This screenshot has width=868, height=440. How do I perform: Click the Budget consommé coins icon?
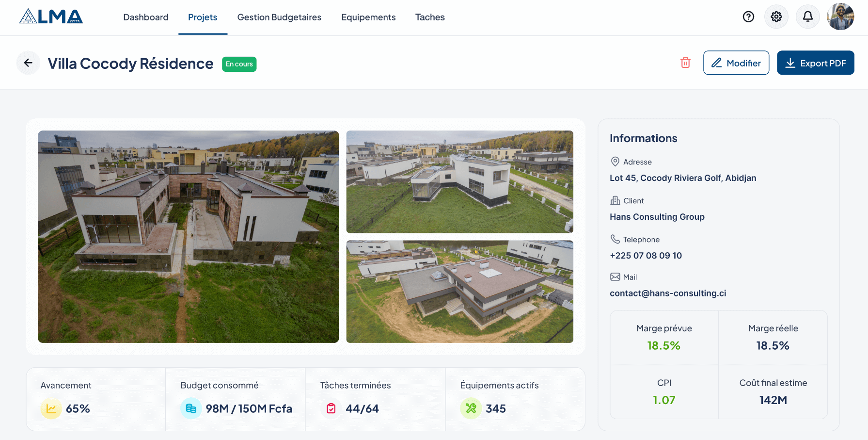click(x=191, y=408)
